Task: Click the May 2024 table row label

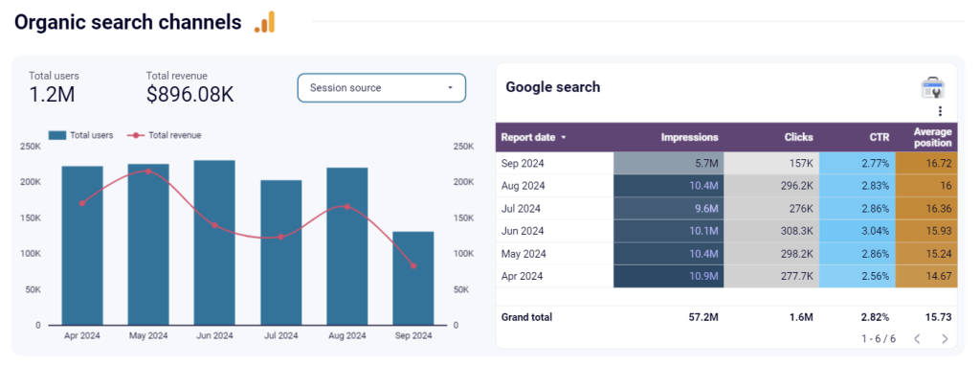Action: point(523,253)
